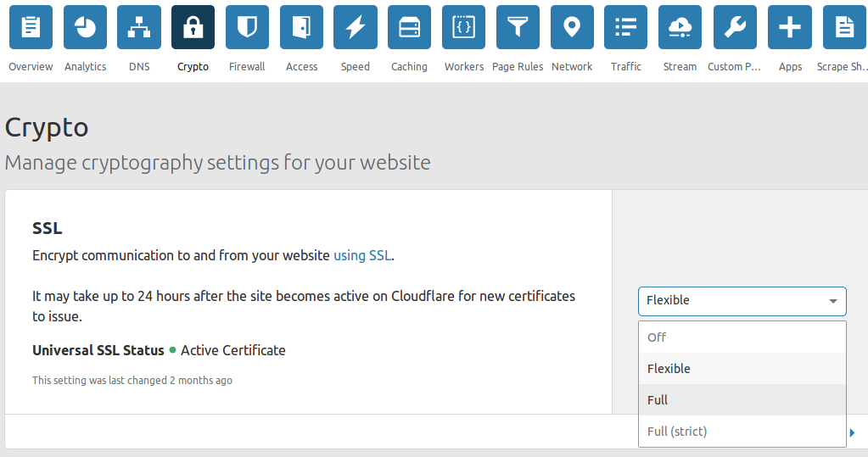The height and width of the screenshot is (457, 868).
Task: Open the Analytics pie chart icon
Action: click(x=85, y=27)
